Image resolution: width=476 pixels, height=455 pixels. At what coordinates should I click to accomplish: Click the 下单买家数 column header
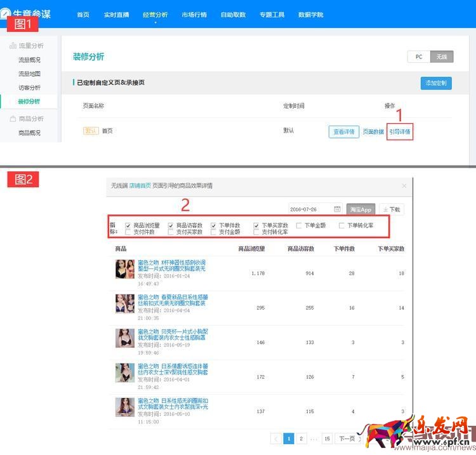click(391, 249)
